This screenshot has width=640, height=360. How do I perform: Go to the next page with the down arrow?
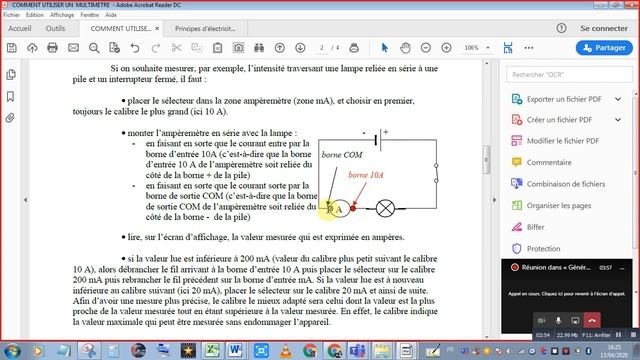300,48
